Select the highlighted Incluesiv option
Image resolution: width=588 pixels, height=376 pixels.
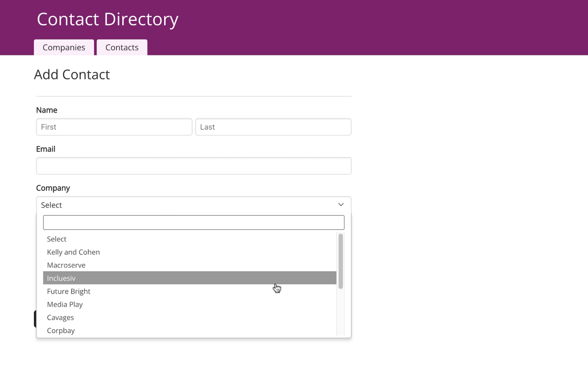click(61, 278)
